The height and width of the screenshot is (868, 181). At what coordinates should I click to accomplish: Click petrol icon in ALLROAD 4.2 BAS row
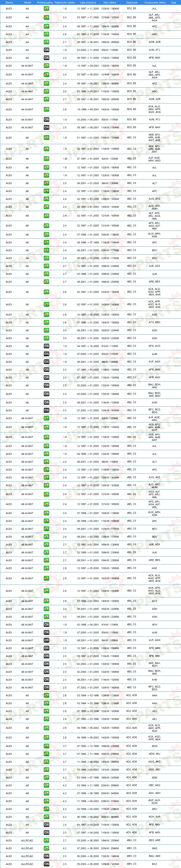click(47, 849)
